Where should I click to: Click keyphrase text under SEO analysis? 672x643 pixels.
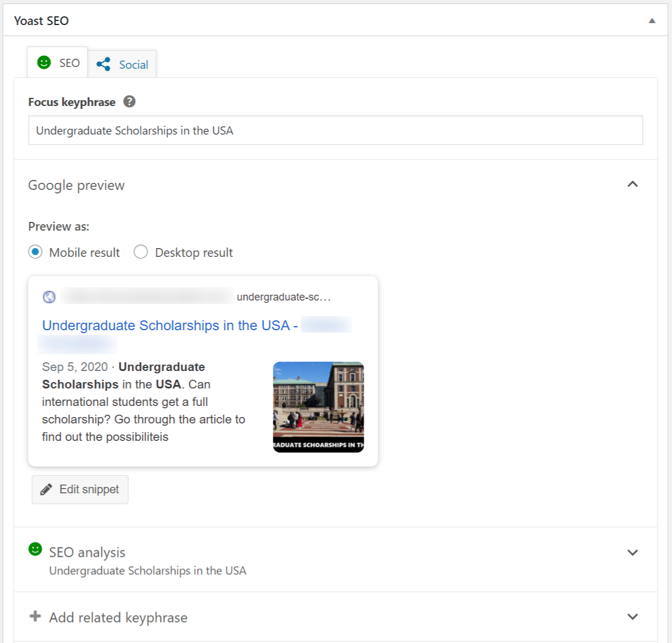(x=147, y=571)
